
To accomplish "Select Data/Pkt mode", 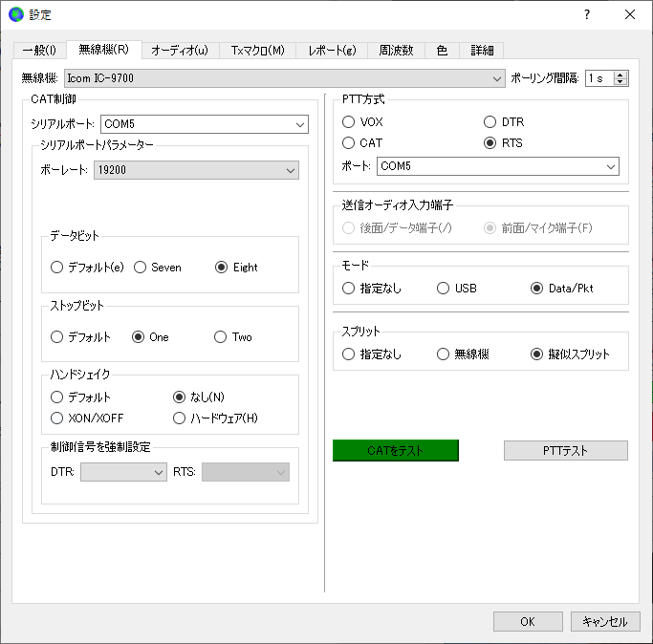I will [562, 288].
